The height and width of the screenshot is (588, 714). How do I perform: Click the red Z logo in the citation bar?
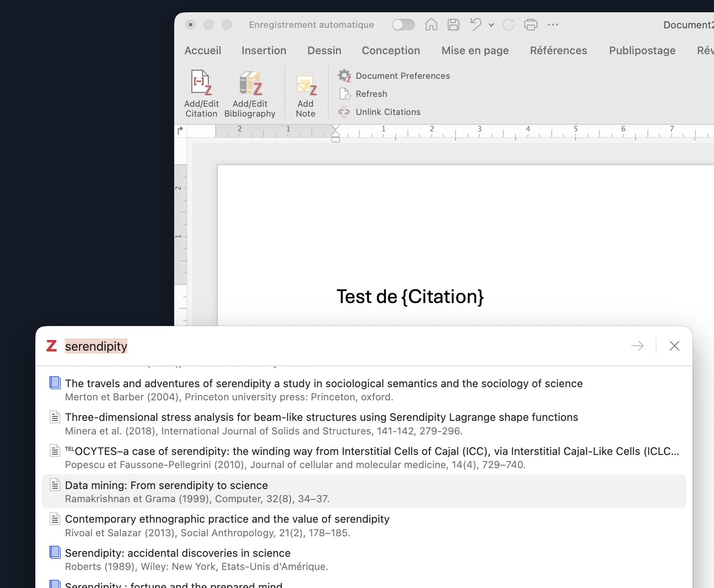tap(51, 346)
